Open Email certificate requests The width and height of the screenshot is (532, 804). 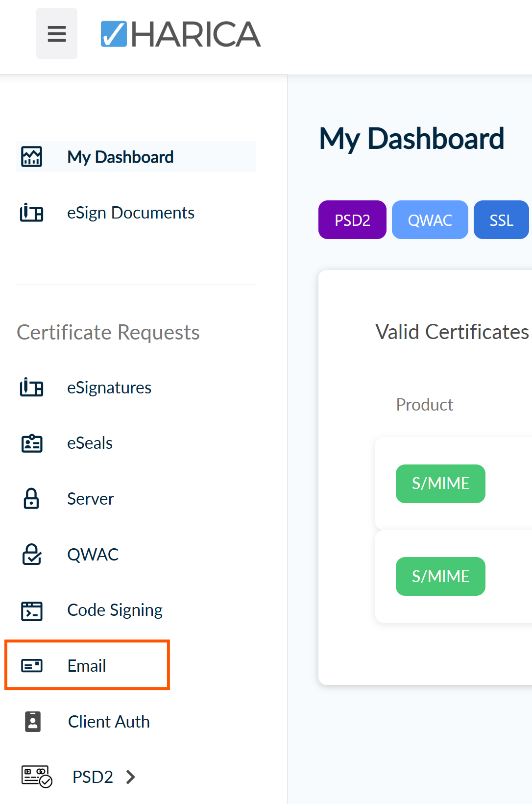tap(87, 666)
